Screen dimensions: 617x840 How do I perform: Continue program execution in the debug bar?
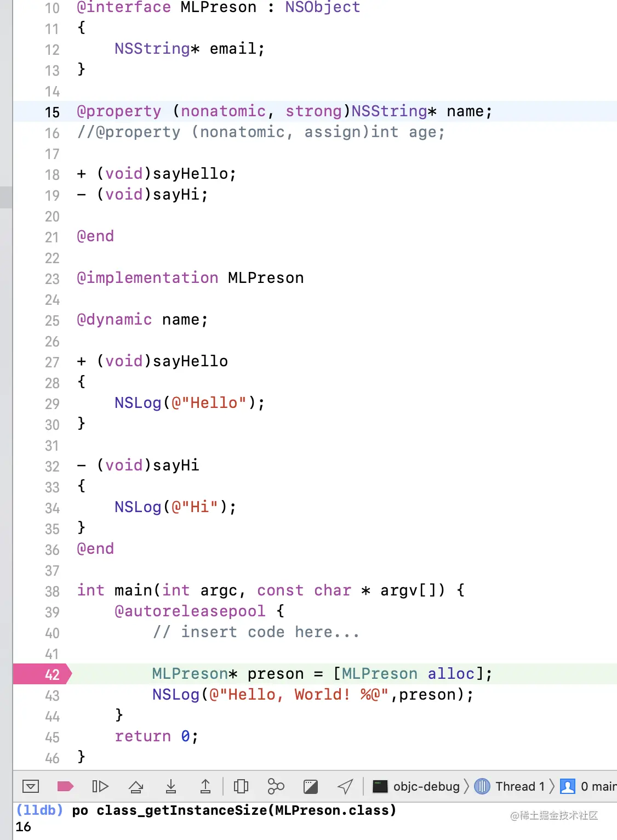coord(100,786)
